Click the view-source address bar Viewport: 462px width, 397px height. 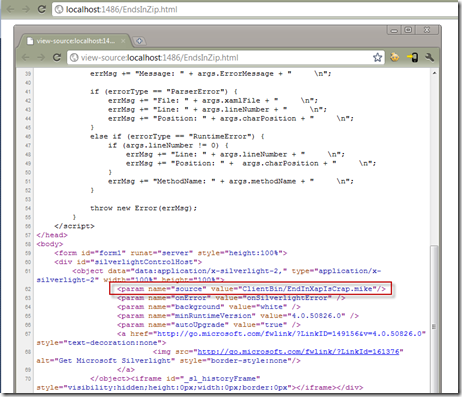pyautogui.click(x=226, y=58)
